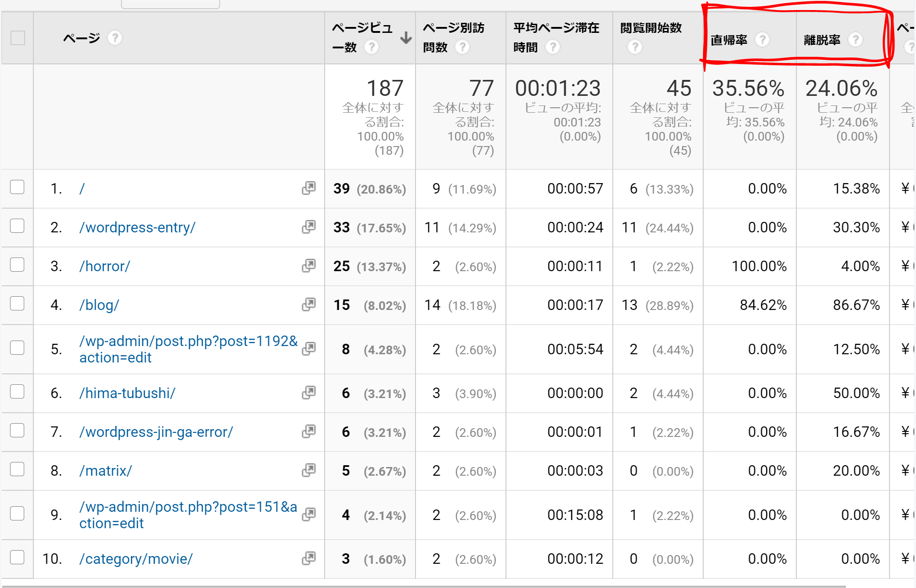This screenshot has height=588, width=916.
Task: Open the /wp-admin/post.php?post=151 link
Action: 188,515
